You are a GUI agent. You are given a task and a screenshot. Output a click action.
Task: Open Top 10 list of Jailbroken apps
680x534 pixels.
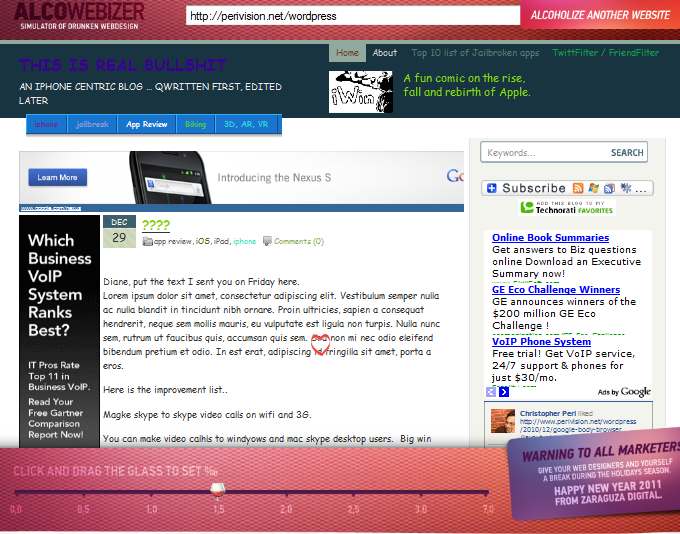[x=475, y=53]
